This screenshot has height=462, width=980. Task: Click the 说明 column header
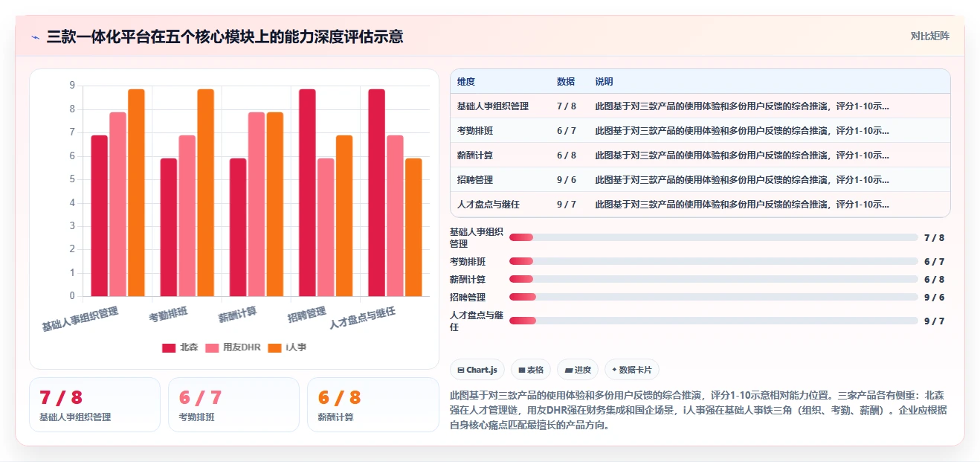[605, 82]
